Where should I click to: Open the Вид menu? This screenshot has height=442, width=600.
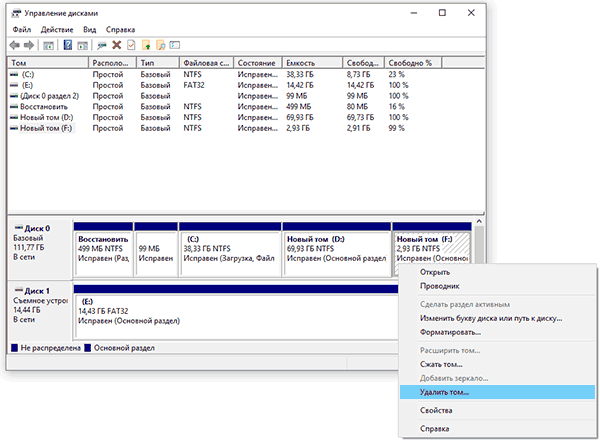coord(90,29)
